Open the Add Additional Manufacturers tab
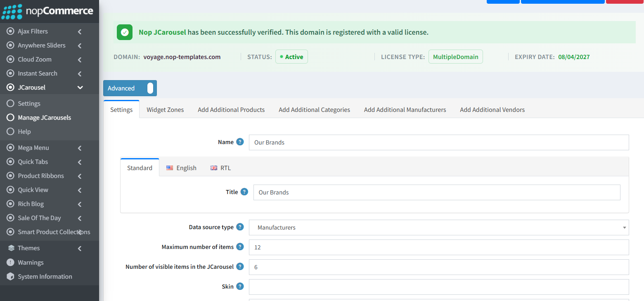644x301 pixels. [x=405, y=110]
